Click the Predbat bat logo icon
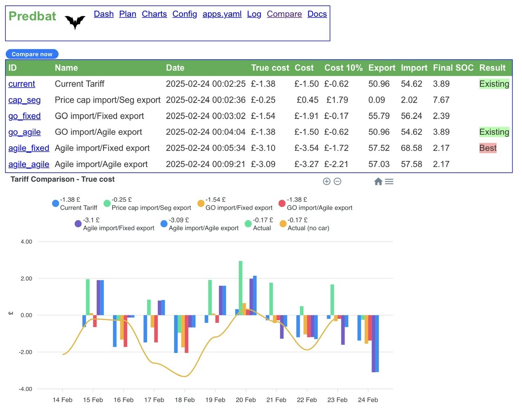 [75, 22]
